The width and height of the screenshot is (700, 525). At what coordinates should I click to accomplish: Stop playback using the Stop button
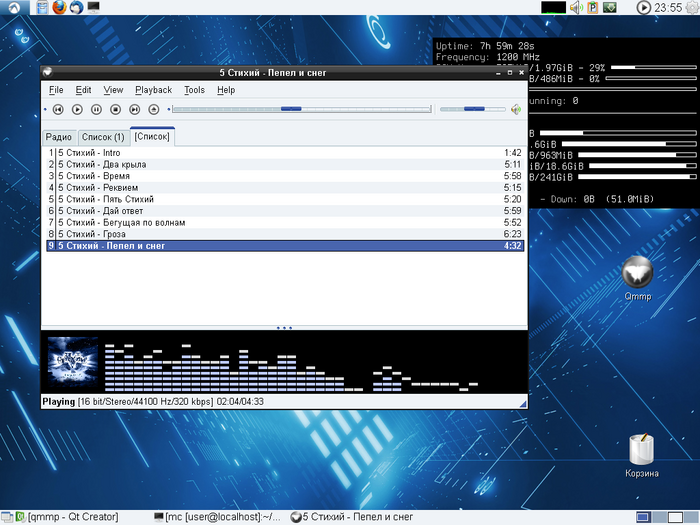[115, 109]
